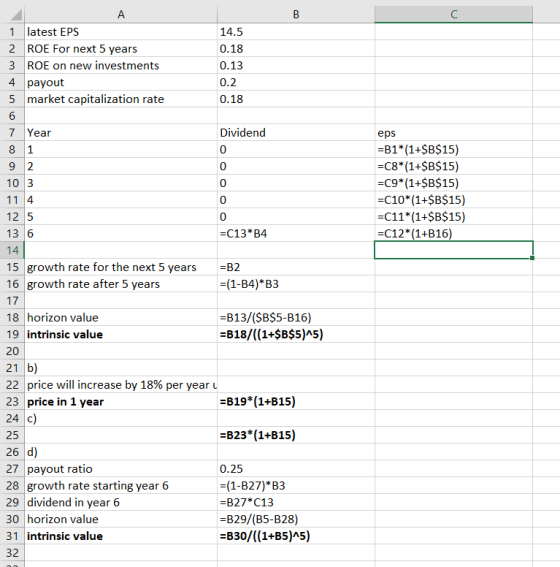Click the select-all corner triangle

click(x=16, y=15)
